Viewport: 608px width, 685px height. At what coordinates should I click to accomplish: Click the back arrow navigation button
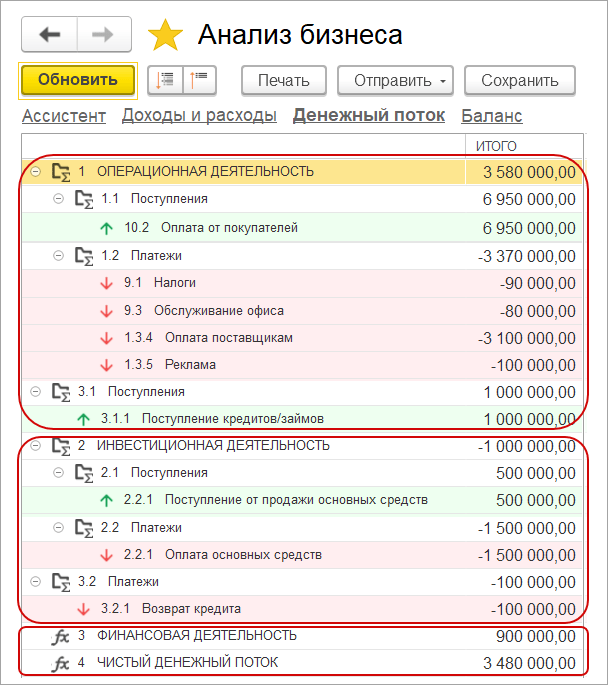[x=49, y=35]
